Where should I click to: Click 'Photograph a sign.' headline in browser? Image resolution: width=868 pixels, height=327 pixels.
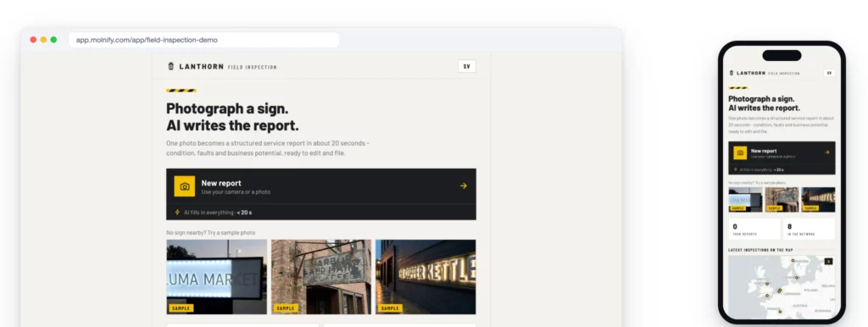point(227,108)
